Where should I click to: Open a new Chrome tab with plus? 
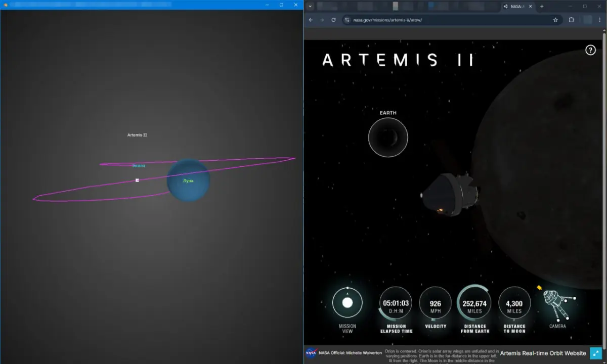[542, 7]
